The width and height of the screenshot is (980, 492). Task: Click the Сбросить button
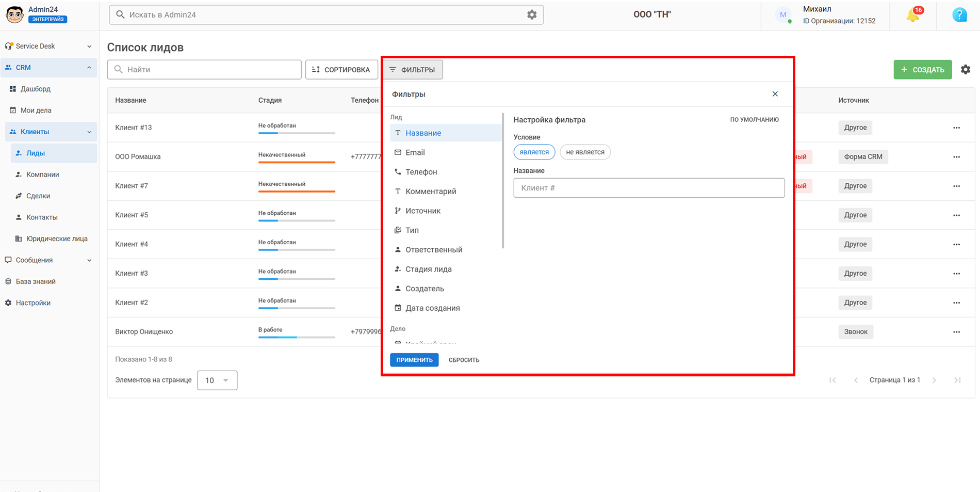pos(464,360)
